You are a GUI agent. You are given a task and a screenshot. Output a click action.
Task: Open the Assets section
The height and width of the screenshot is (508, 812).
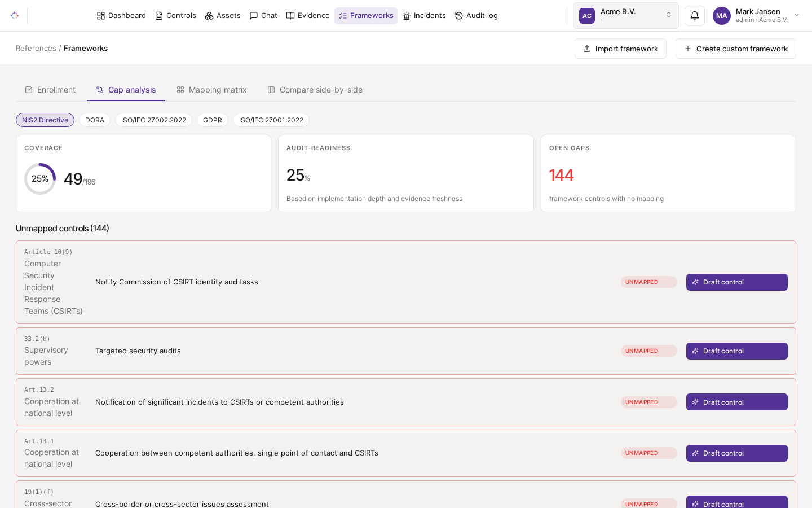click(x=223, y=16)
